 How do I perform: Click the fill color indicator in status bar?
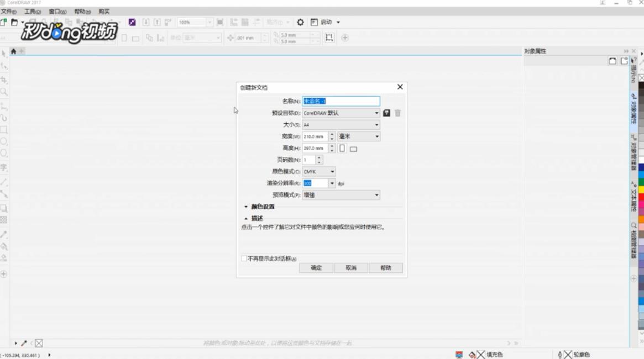click(x=481, y=355)
